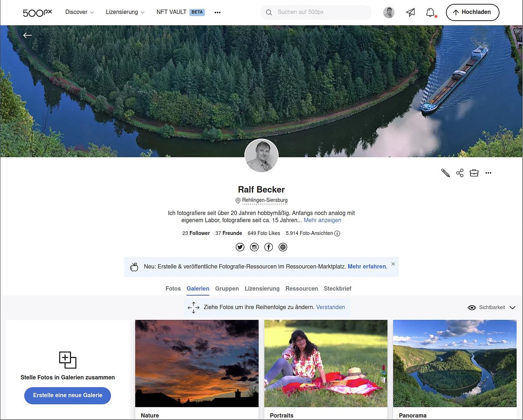Switch to the Fotos tab

click(173, 289)
